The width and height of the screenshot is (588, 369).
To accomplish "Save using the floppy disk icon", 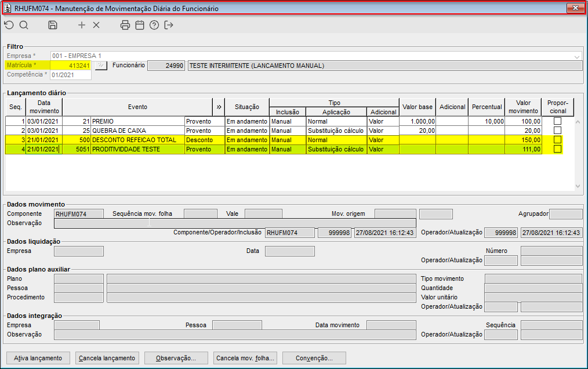I will pyautogui.click(x=53, y=25).
